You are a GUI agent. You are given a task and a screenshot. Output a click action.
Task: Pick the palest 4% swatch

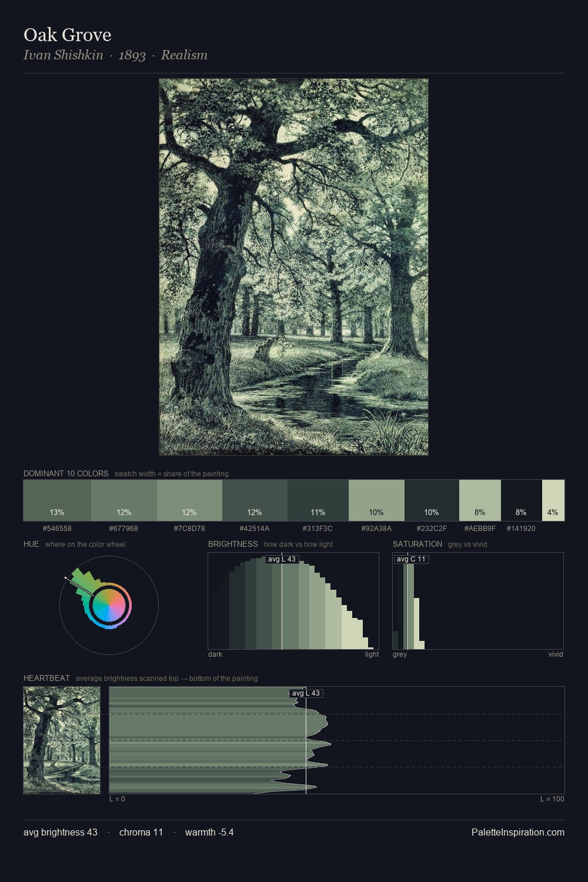coord(553,500)
